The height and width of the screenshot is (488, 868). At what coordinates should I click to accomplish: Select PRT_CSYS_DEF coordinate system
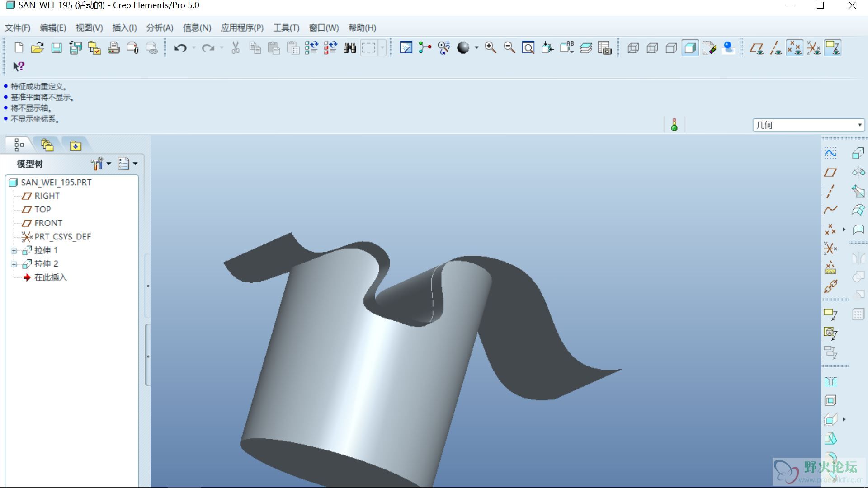click(62, 237)
